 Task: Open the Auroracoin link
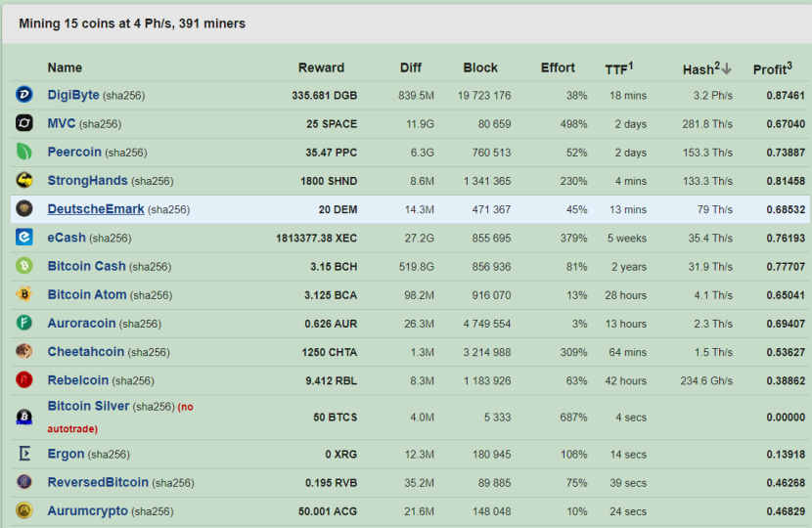[81, 323]
